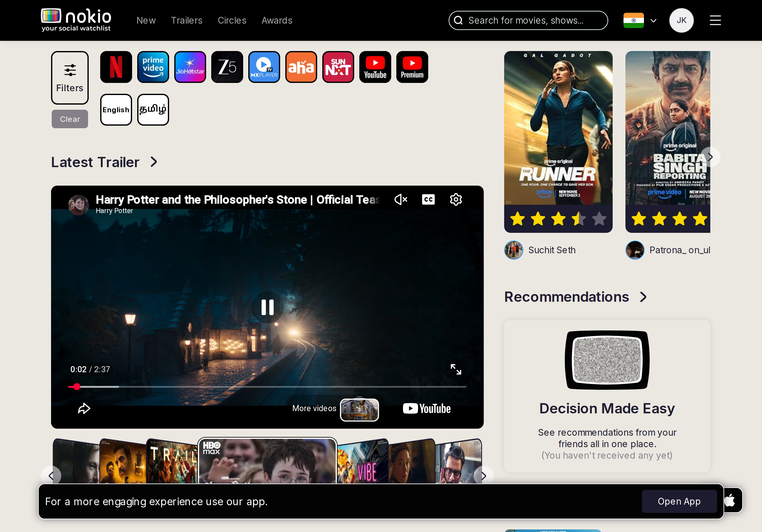Viewport: 762px width, 532px height.
Task: Open the More videos thumbnail
Action: (x=359, y=410)
